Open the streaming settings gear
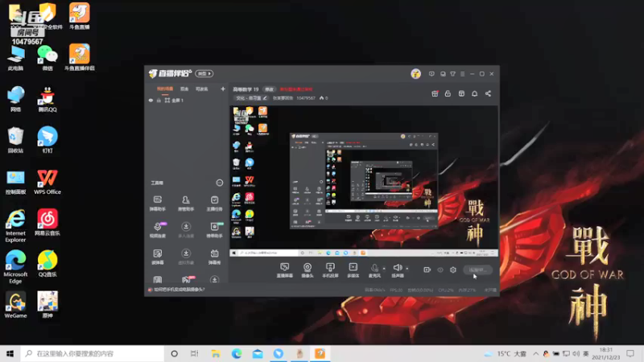Viewport: 644px width, 362px height. [x=453, y=269]
